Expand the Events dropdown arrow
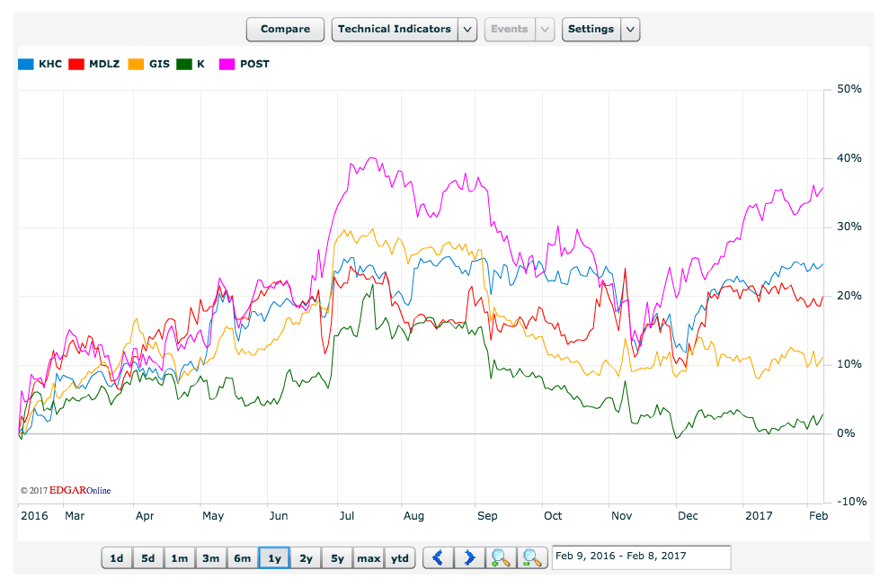This screenshot has width=889, height=588. 545,29
